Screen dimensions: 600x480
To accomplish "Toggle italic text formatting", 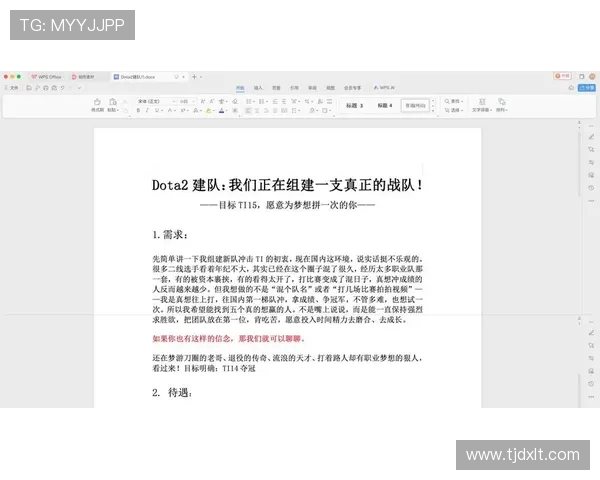I will pyautogui.click(x=148, y=111).
